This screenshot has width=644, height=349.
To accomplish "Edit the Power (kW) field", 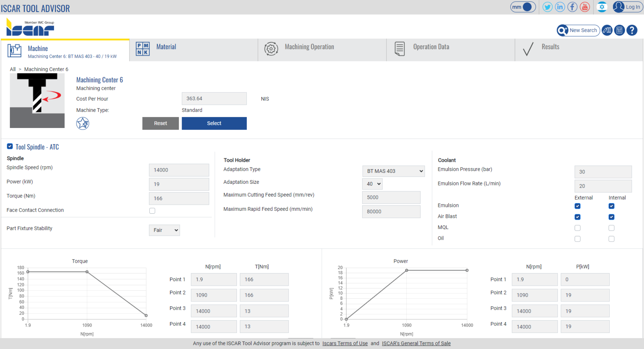I will 179,184.
